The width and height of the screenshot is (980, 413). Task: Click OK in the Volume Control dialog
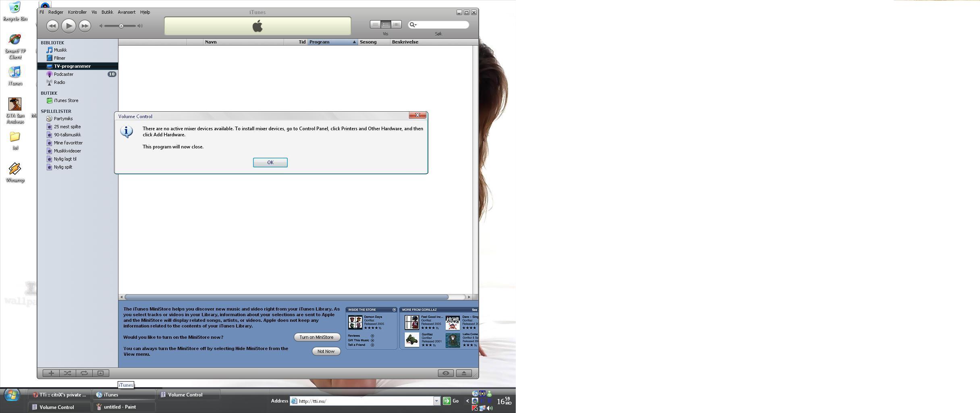pyautogui.click(x=270, y=162)
